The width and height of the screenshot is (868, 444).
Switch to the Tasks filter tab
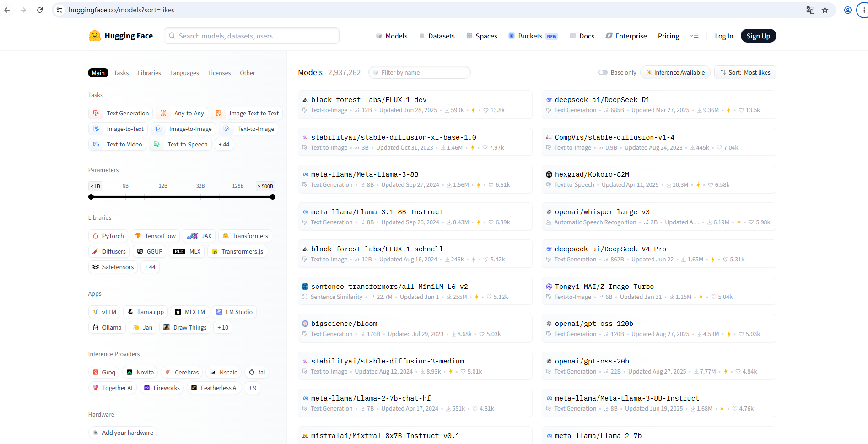(121, 73)
